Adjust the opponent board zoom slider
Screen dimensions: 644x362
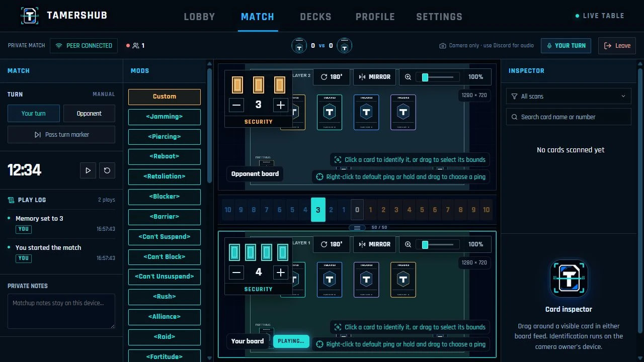[x=438, y=77]
